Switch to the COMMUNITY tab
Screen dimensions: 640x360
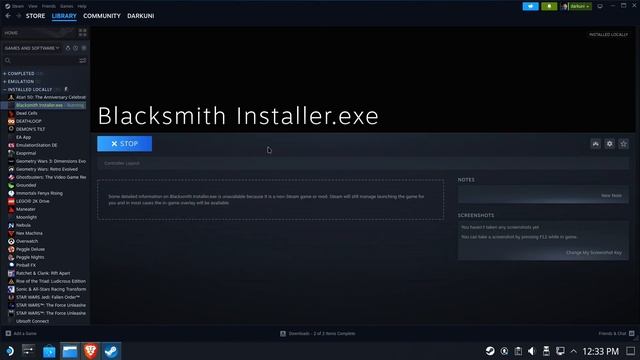click(x=102, y=16)
